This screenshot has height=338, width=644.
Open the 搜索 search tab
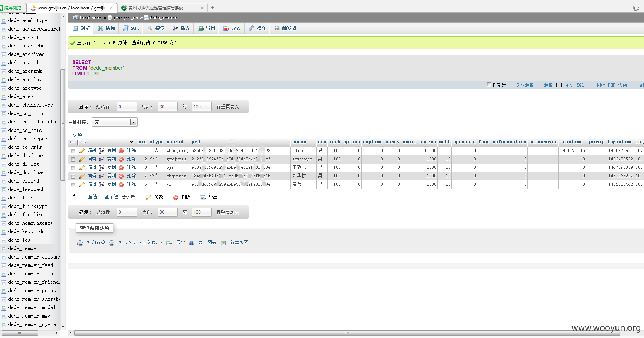click(156, 28)
